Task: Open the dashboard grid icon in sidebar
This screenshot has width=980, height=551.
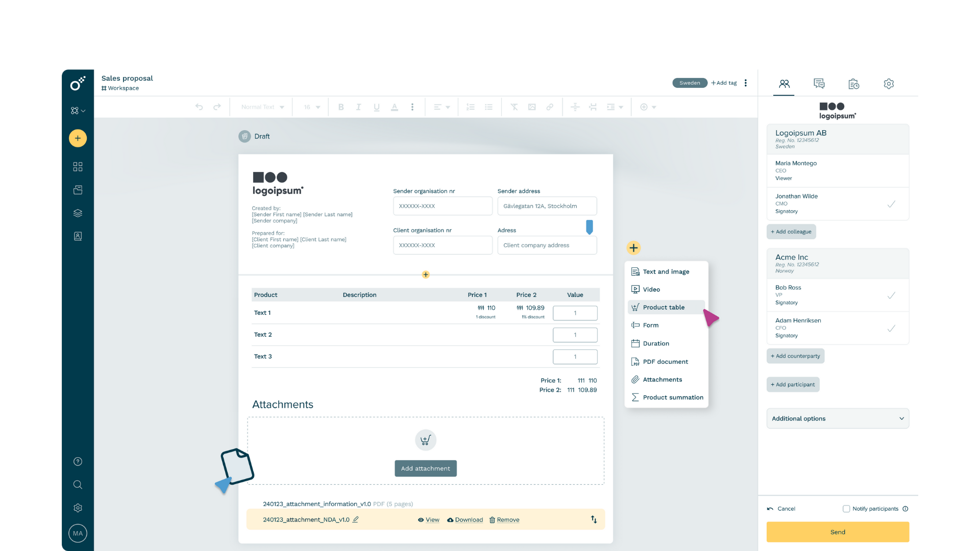Action: [78, 167]
